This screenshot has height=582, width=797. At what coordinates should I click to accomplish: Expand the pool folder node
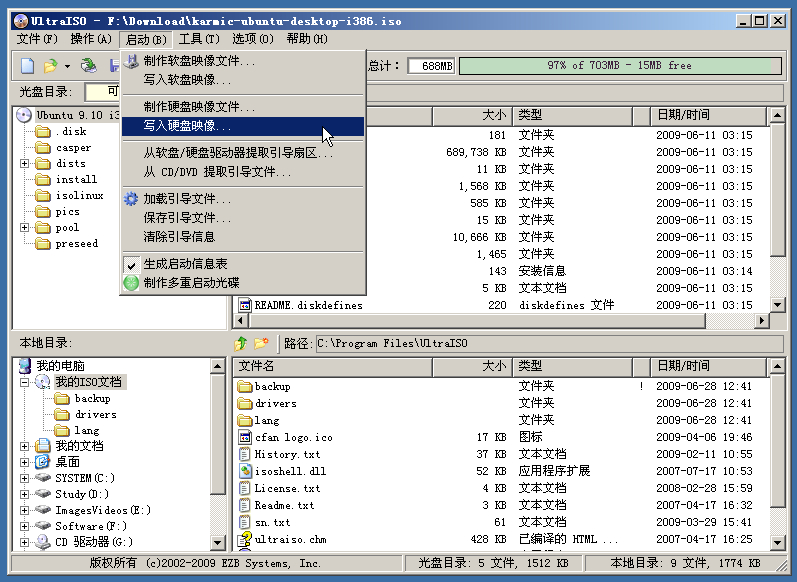click(24, 228)
